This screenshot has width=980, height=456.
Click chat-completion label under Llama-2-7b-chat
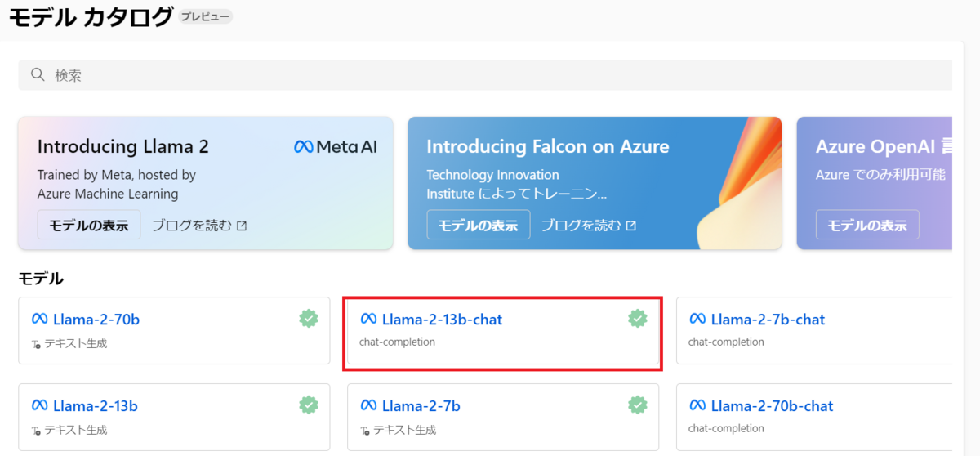(726, 342)
